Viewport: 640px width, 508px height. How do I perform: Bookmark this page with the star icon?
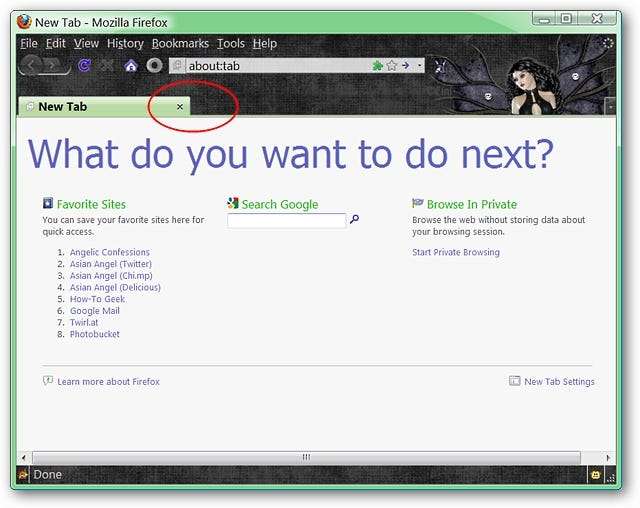[391, 65]
